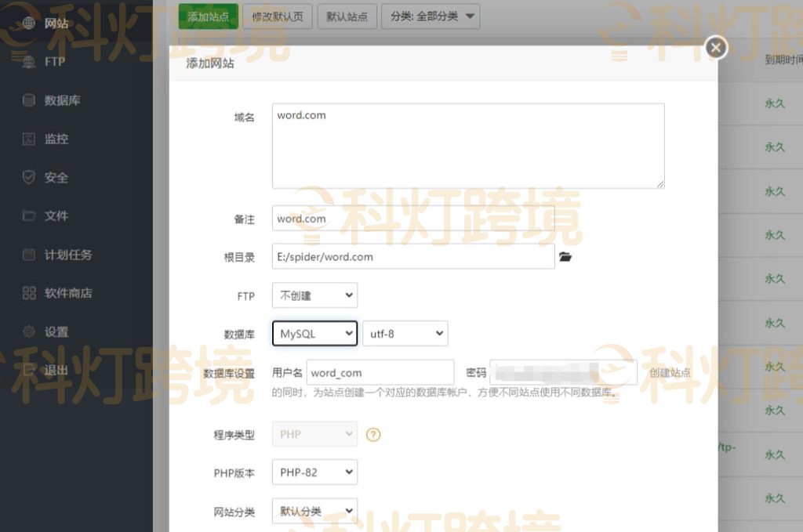The width and height of the screenshot is (803, 532).
Task: Click the question mark help icon by 程序类型
Action: (373, 435)
